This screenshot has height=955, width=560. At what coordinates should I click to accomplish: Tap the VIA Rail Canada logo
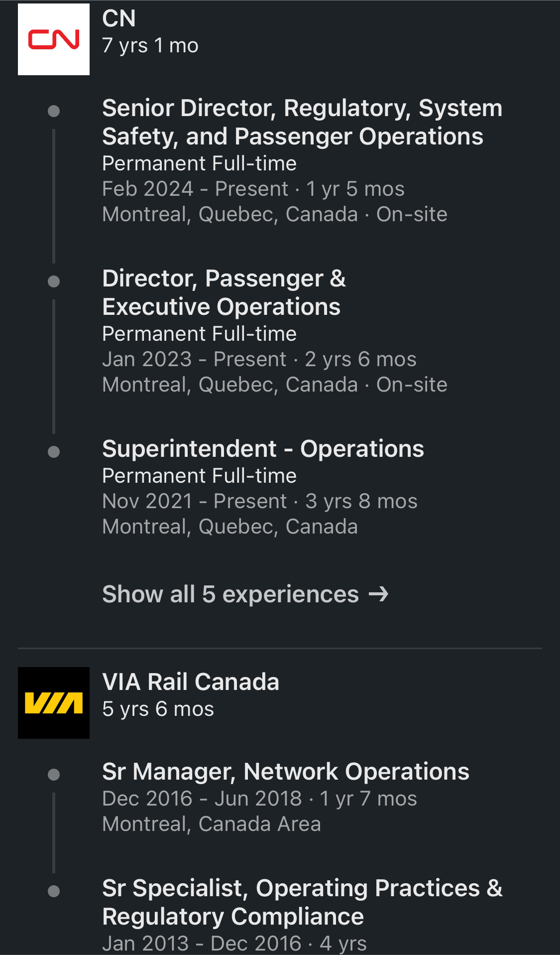pos(54,702)
